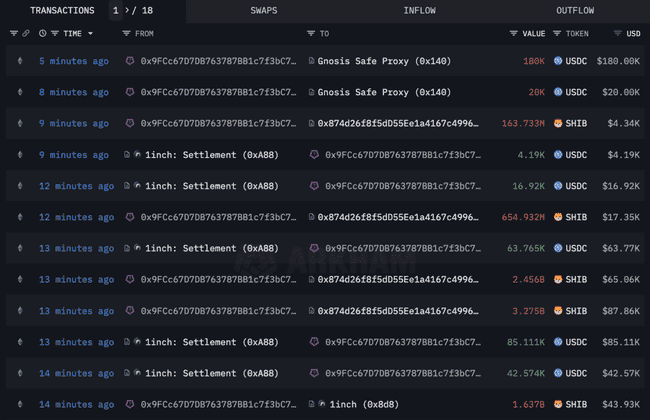Switch to the INFLOW tab
This screenshot has width=650, height=420.
pos(420,10)
